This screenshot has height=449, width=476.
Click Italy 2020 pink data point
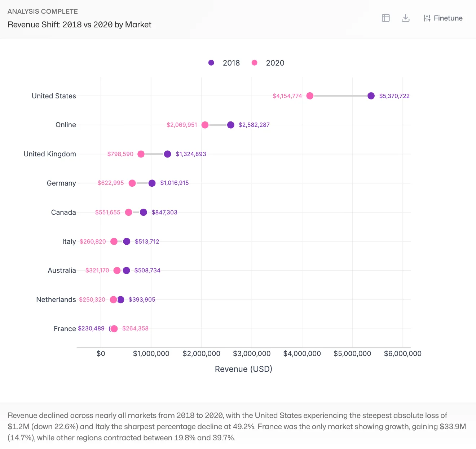point(114,241)
